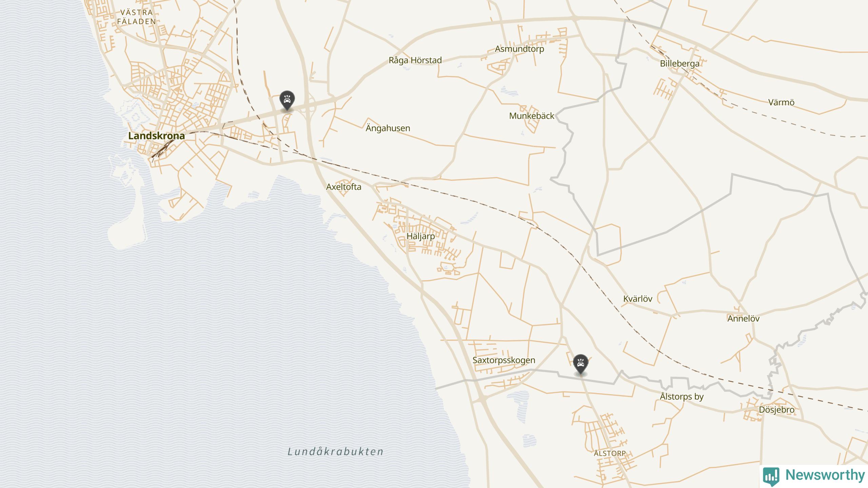Viewport: 868px width, 488px height.
Task: Select the Dösjebro village label
Action: coord(776,410)
